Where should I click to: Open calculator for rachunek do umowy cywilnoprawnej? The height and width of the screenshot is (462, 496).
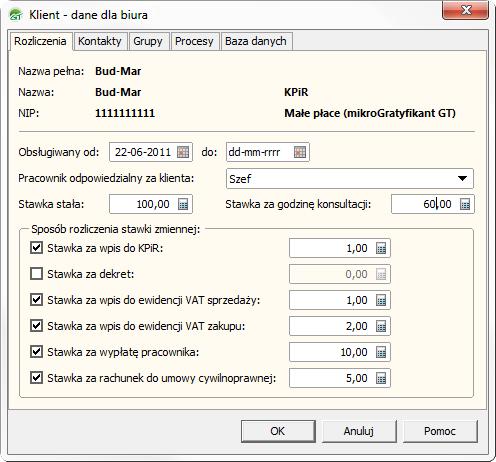[x=381, y=378]
